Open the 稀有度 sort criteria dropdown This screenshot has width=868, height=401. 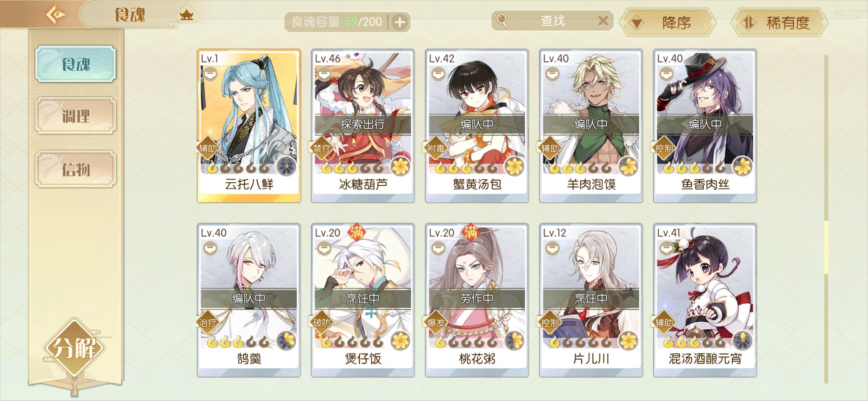click(779, 23)
